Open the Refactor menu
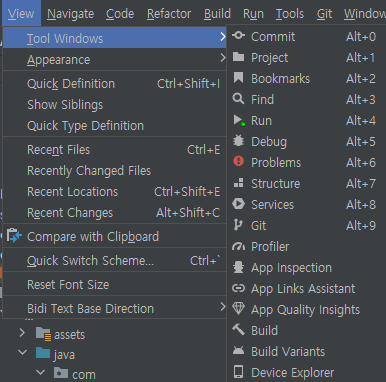Screen dimensions: 386x382 coord(169,14)
